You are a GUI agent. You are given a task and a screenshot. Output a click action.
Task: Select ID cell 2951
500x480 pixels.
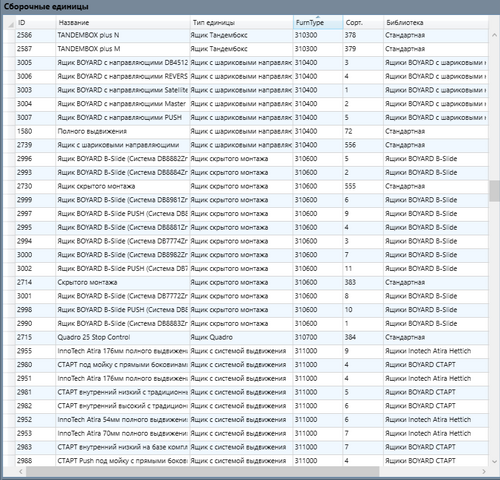pos(36,378)
